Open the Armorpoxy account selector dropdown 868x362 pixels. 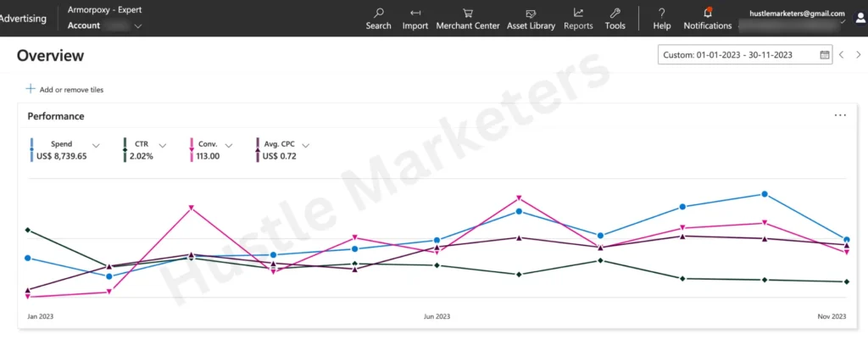click(138, 26)
